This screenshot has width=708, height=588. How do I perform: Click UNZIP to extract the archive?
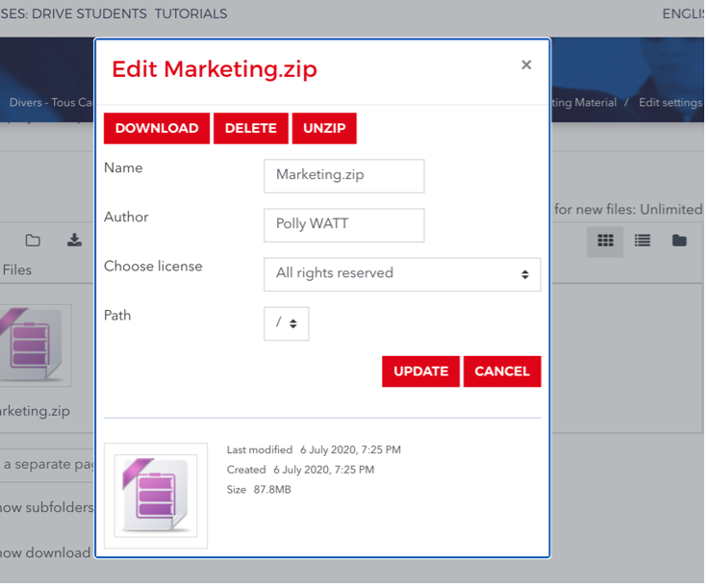coord(324,128)
